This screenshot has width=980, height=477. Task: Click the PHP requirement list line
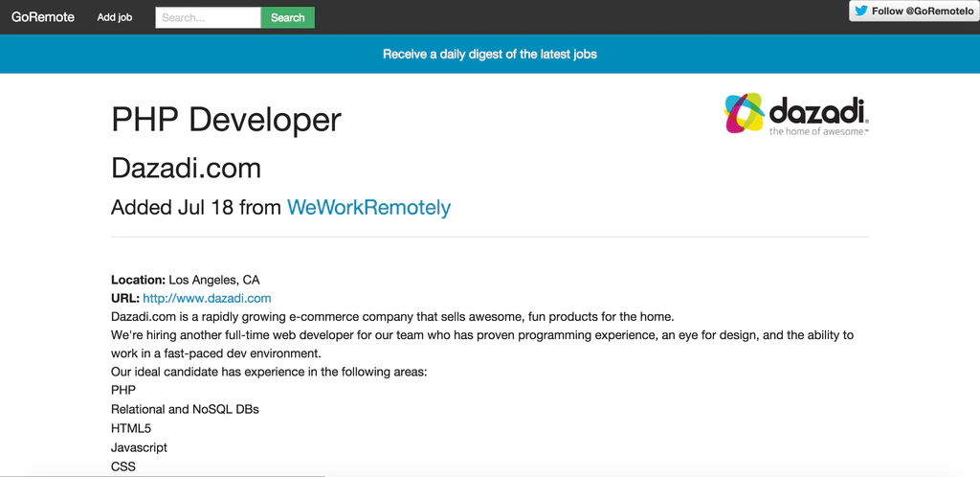[123, 390]
